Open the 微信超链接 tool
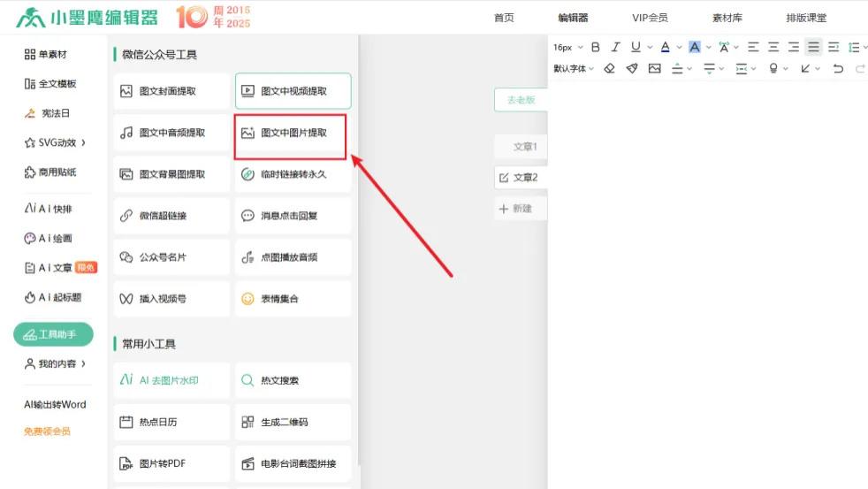 pyautogui.click(x=171, y=216)
